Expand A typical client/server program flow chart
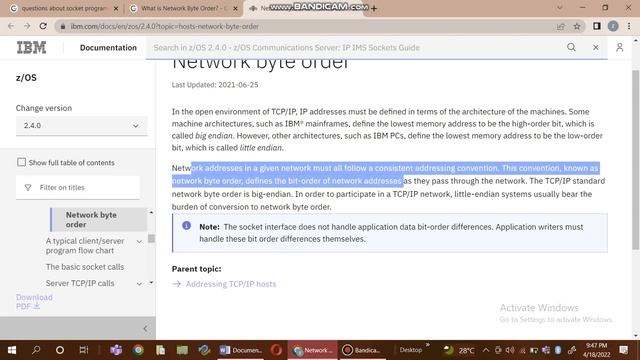 tap(139, 242)
